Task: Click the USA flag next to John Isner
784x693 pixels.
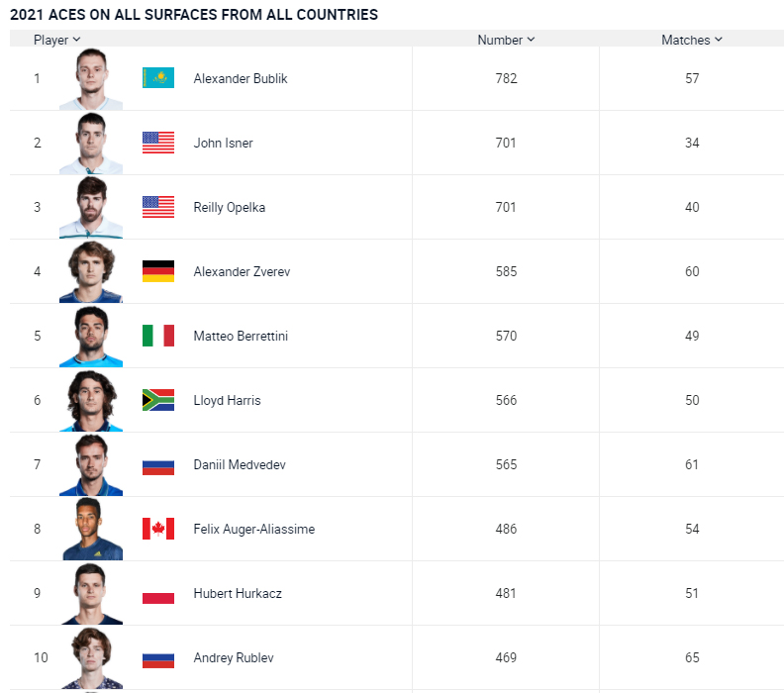Action: coord(158,143)
